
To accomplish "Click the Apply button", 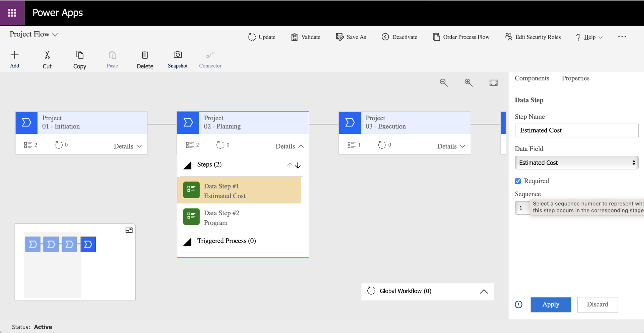I will click(x=551, y=304).
